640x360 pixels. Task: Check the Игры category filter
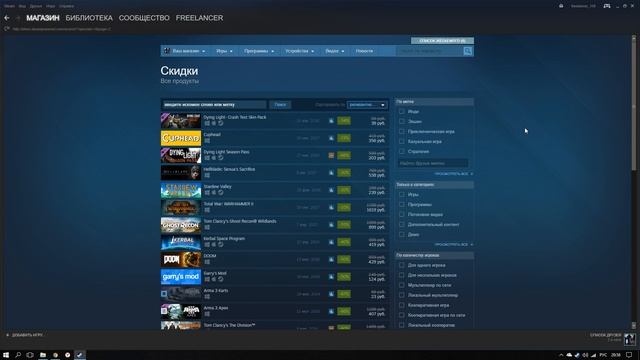coord(402,195)
